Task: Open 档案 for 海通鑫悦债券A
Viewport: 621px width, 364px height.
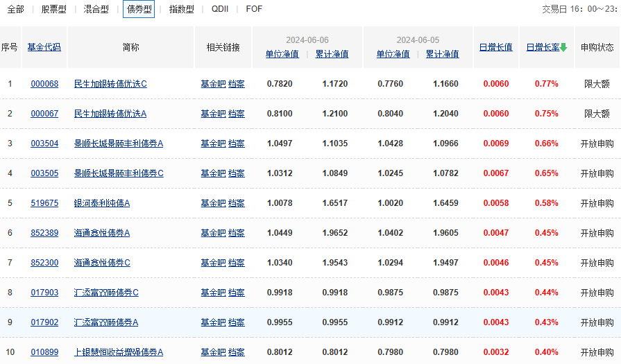Action: click(x=237, y=233)
